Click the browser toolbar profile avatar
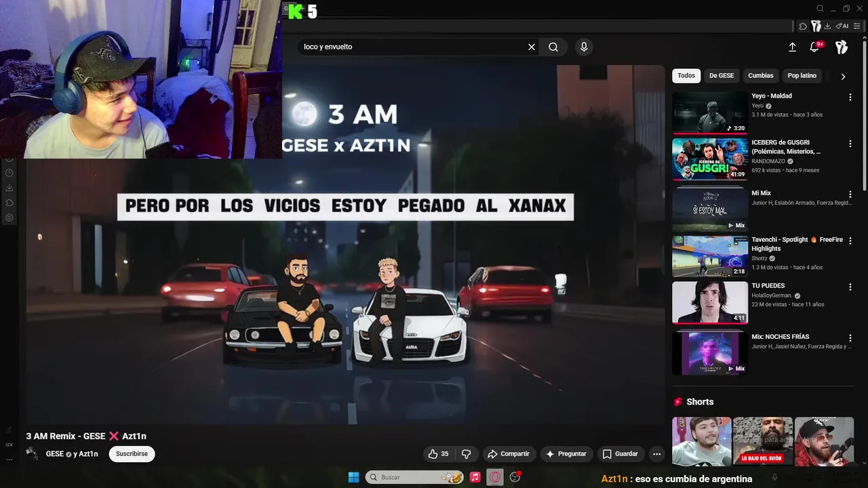868x488 pixels. 816,26
